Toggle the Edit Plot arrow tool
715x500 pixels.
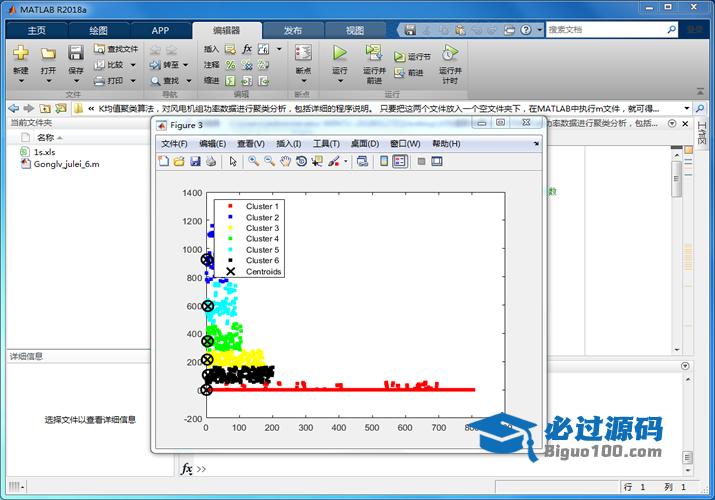click(x=233, y=161)
